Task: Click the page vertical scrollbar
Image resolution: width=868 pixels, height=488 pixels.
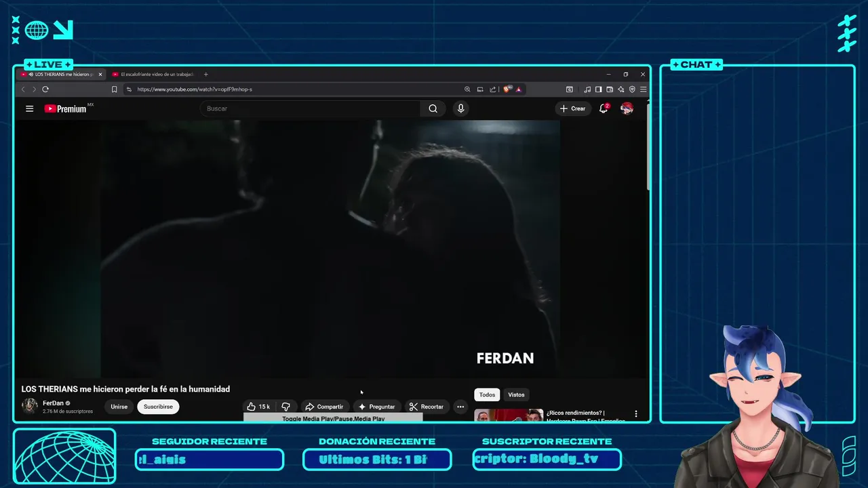Action: pyautogui.click(x=648, y=146)
